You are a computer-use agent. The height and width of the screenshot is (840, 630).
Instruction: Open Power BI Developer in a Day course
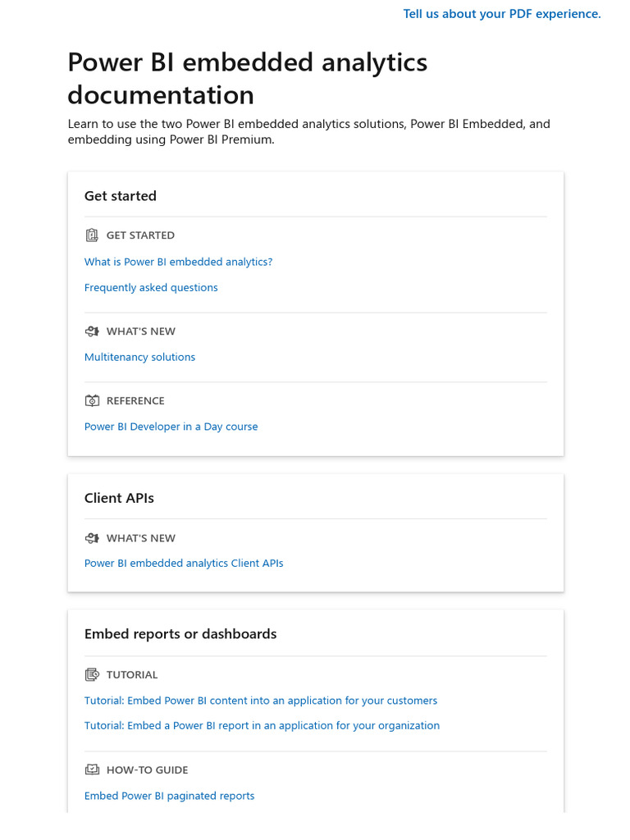tap(171, 427)
